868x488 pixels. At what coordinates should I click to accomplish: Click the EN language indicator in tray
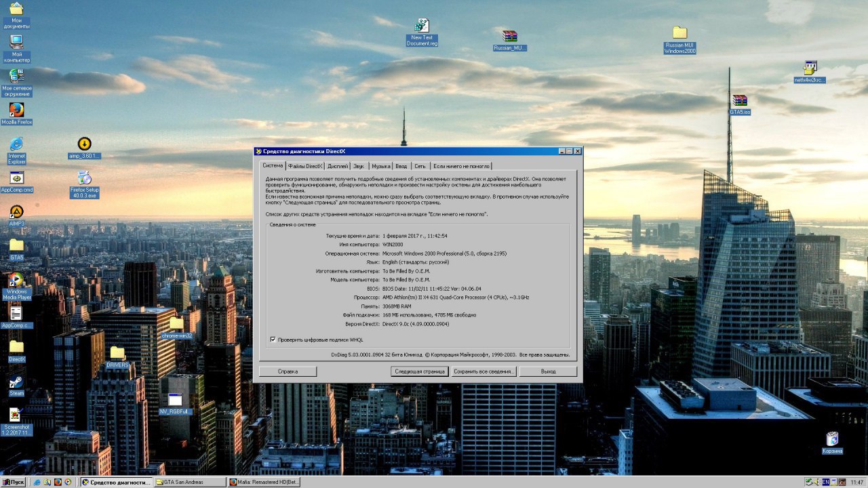coord(825,482)
